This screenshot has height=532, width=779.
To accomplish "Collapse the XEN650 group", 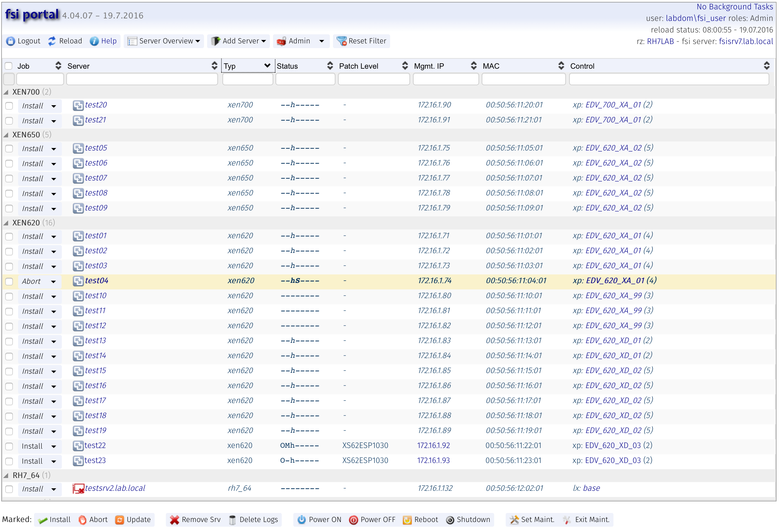I will point(6,135).
